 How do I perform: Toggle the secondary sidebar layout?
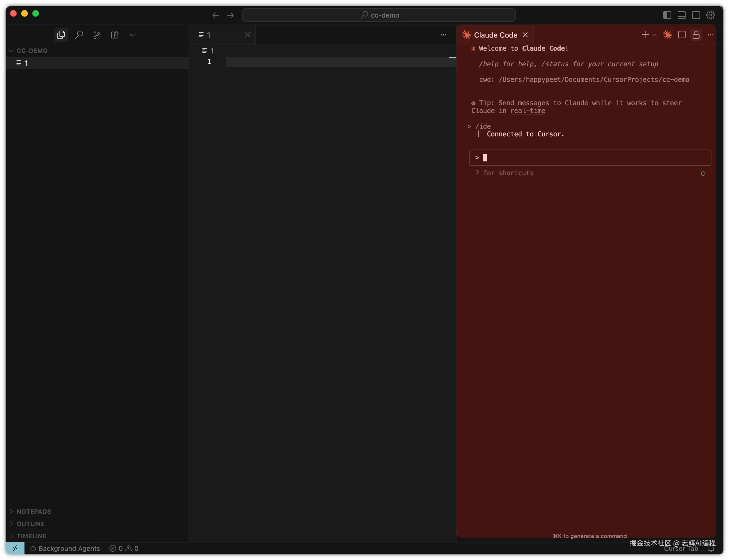(x=696, y=15)
